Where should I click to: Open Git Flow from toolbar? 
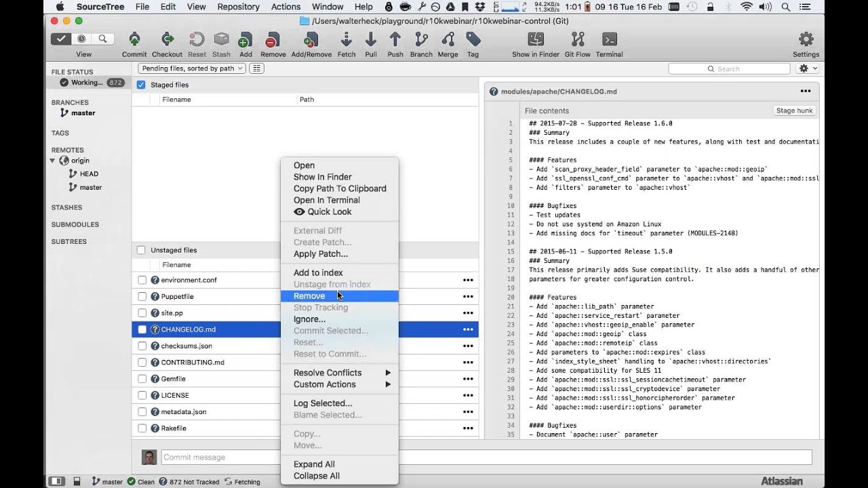point(578,40)
